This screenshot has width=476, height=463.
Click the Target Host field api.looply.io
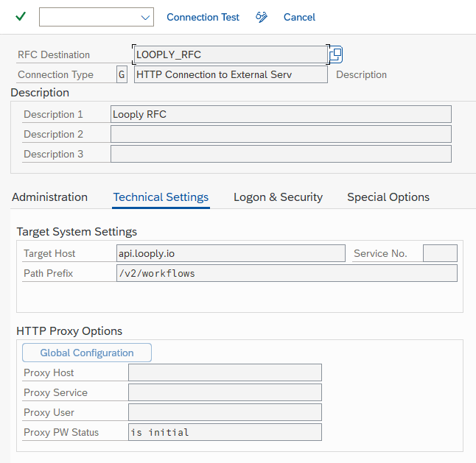231,253
